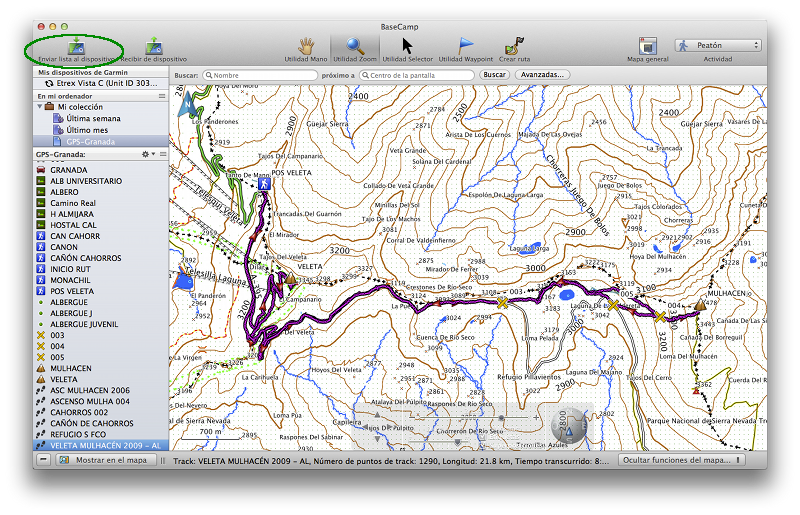
Task: Select the REFUGIO S FCO track
Action: (x=101, y=434)
